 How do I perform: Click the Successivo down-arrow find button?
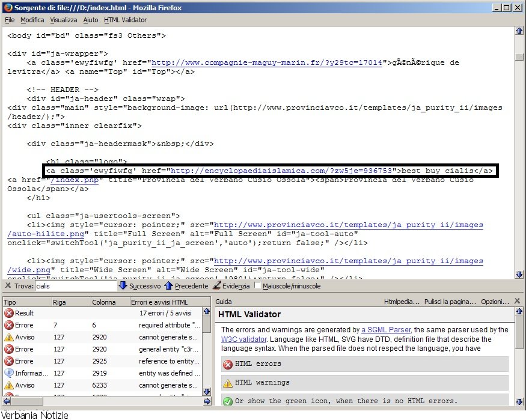[x=139, y=286]
